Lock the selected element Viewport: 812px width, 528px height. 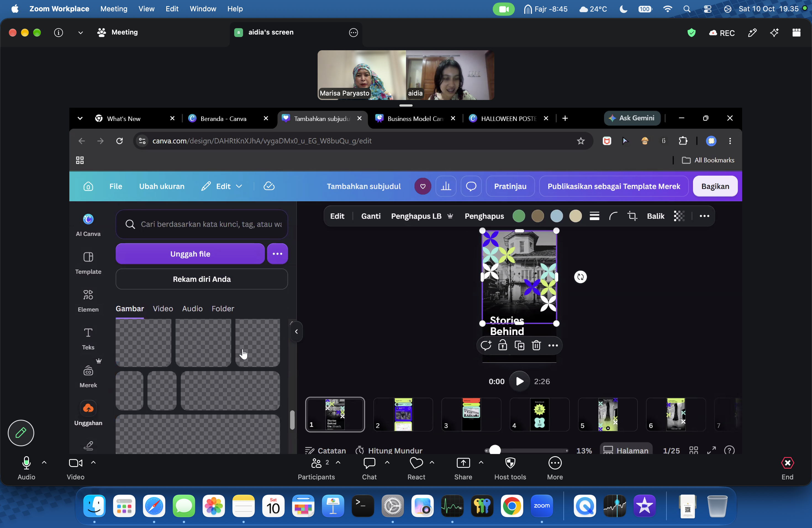point(502,345)
